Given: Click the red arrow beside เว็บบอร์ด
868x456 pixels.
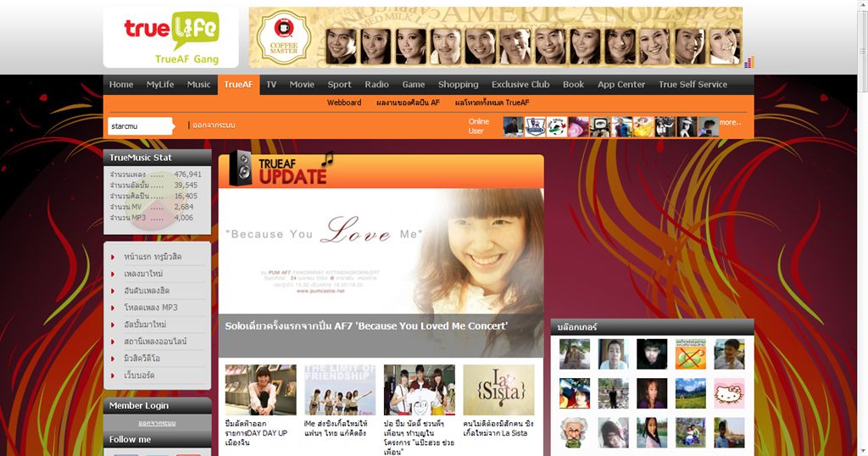Looking at the screenshot, I should pos(113,375).
